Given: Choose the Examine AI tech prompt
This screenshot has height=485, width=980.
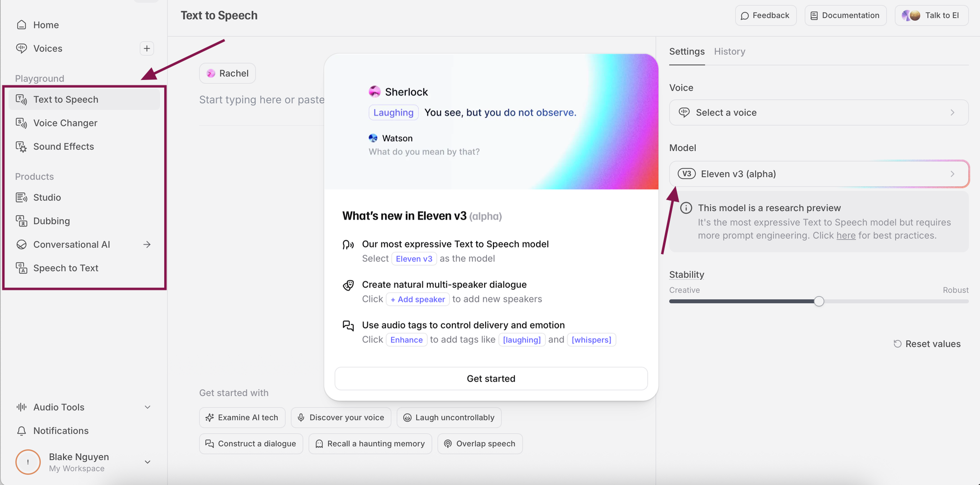Looking at the screenshot, I should coord(242,418).
